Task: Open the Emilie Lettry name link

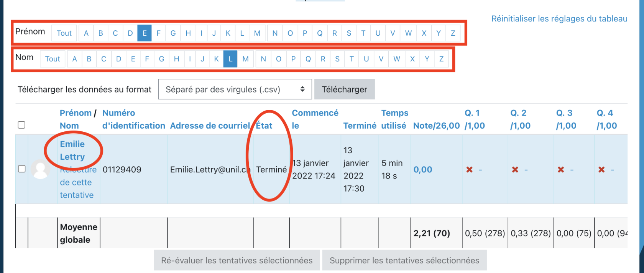Action: point(72,150)
